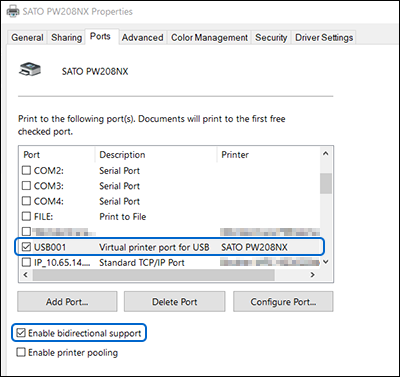Check the FILE: port checkbox
Viewport: 400px width, 377px height.
26,216
